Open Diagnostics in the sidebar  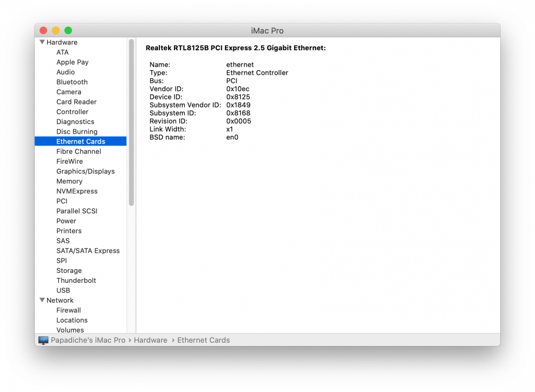tap(75, 121)
